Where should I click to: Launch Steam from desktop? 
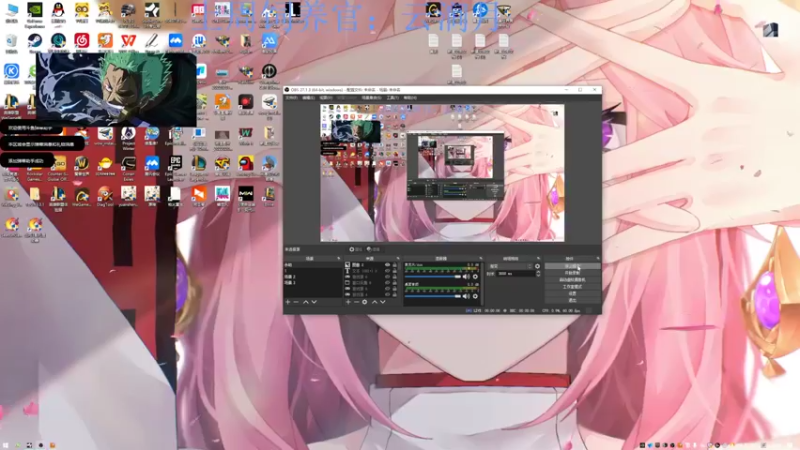[x=35, y=43]
